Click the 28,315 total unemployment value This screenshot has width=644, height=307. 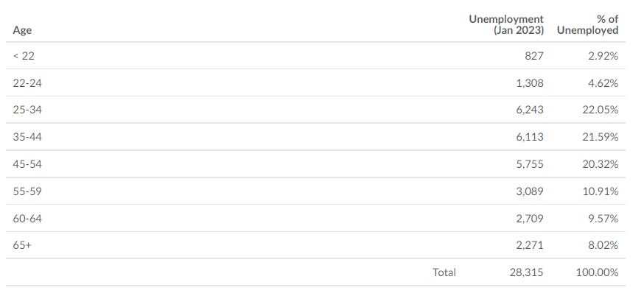(x=527, y=272)
